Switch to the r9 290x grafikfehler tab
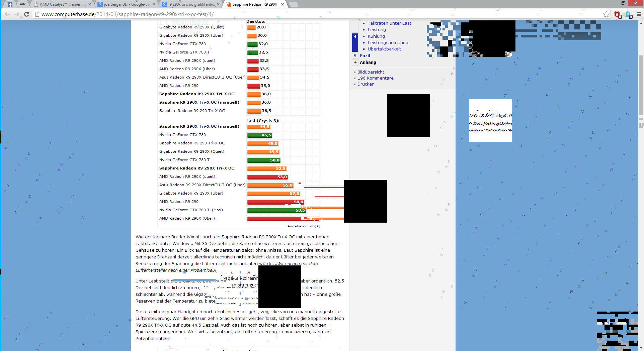644x351 pixels. click(191, 4)
